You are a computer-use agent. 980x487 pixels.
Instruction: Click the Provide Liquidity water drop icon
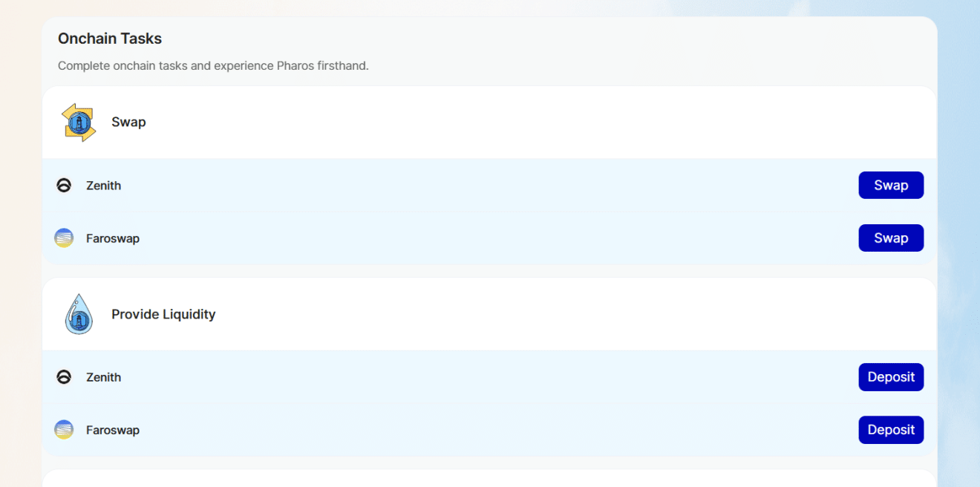tap(79, 314)
